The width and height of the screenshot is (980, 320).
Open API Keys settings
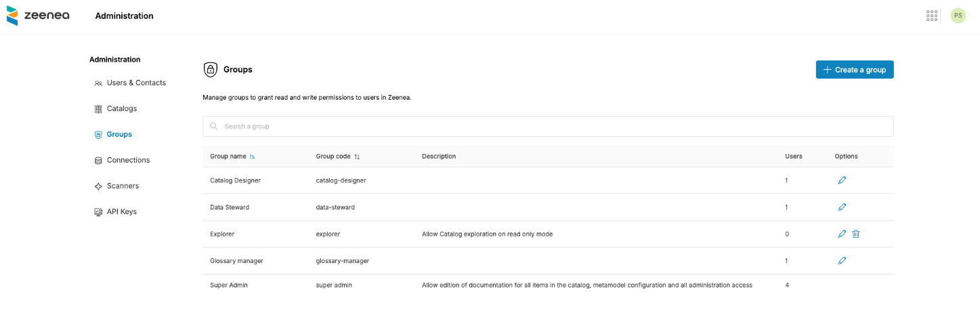tap(121, 212)
